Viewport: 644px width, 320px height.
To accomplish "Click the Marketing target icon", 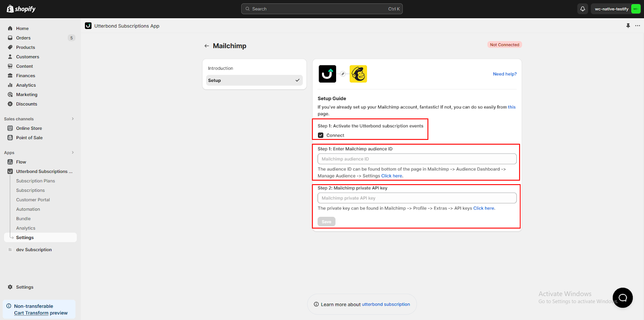I will point(10,95).
